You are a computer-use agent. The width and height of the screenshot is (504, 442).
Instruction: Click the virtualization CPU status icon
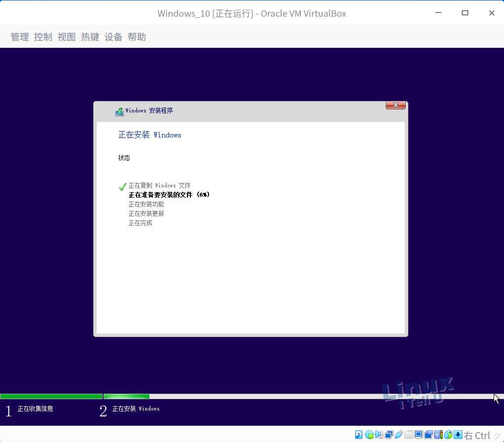point(438,435)
